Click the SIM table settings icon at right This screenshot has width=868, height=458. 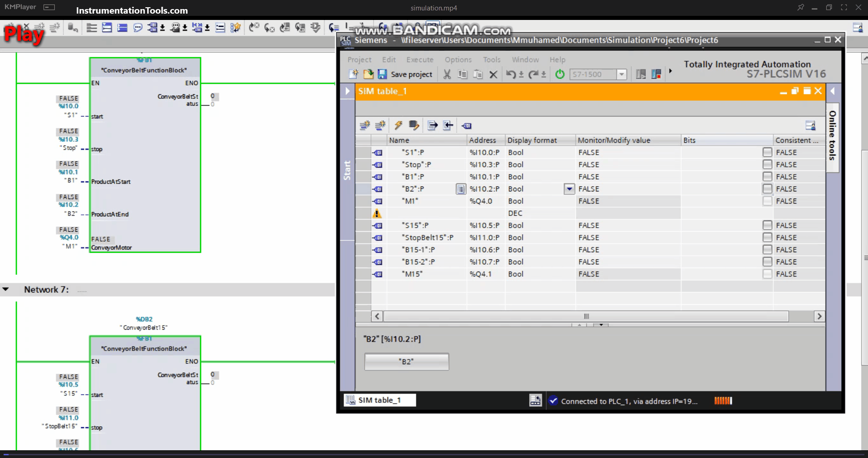(x=810, y=126)
